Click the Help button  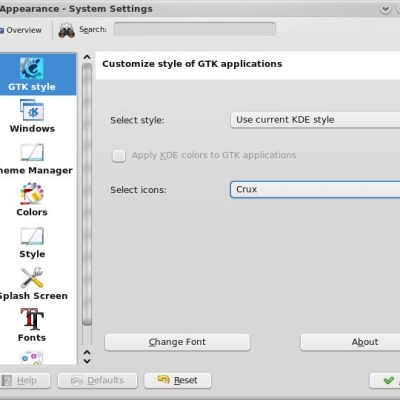(25, 380)
